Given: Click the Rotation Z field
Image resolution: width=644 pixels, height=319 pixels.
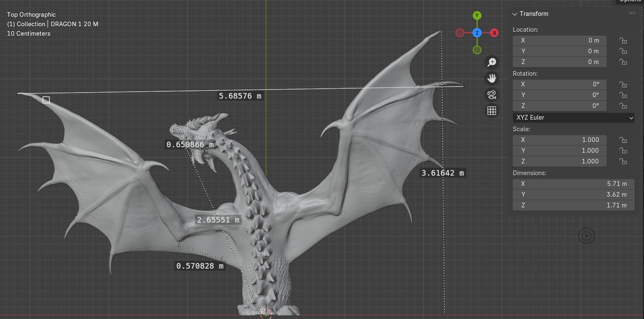Looking at the screenshot, I should [x=560, y=106].
